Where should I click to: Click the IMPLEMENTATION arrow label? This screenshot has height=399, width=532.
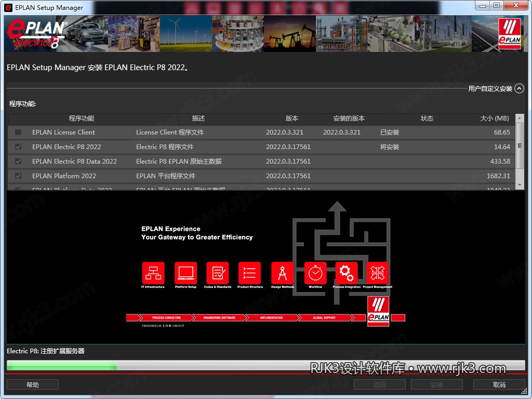(271, 318)
